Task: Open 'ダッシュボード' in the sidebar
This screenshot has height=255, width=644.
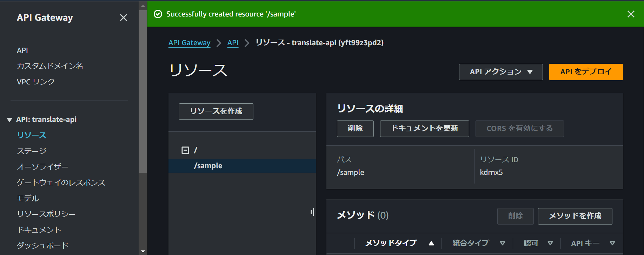Action: click(x=43, y=246)
